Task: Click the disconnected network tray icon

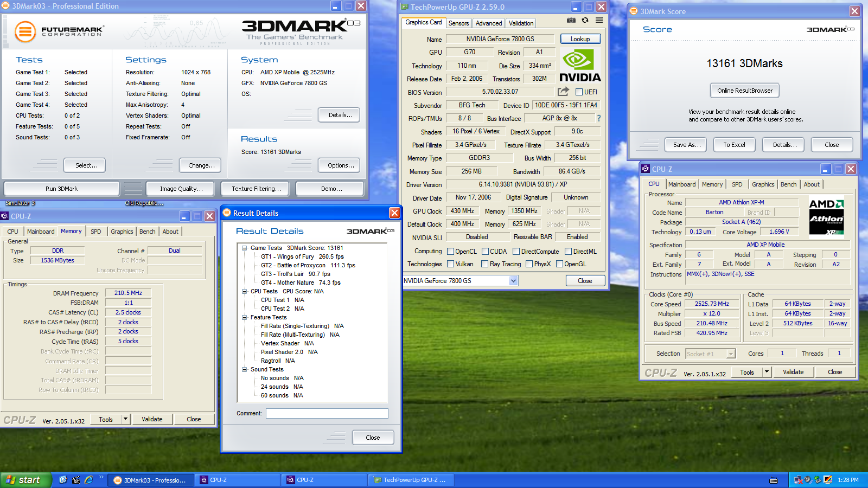Action: click(x=798, y=480)
